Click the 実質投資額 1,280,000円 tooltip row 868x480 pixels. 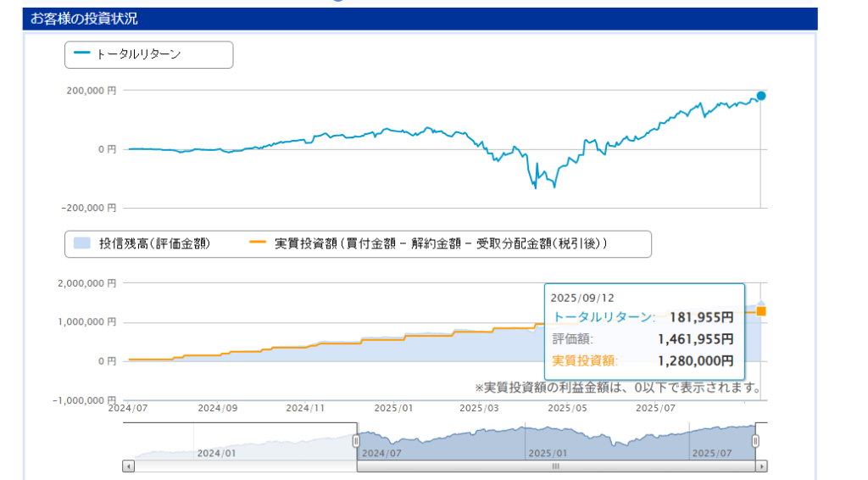[643, 360]
